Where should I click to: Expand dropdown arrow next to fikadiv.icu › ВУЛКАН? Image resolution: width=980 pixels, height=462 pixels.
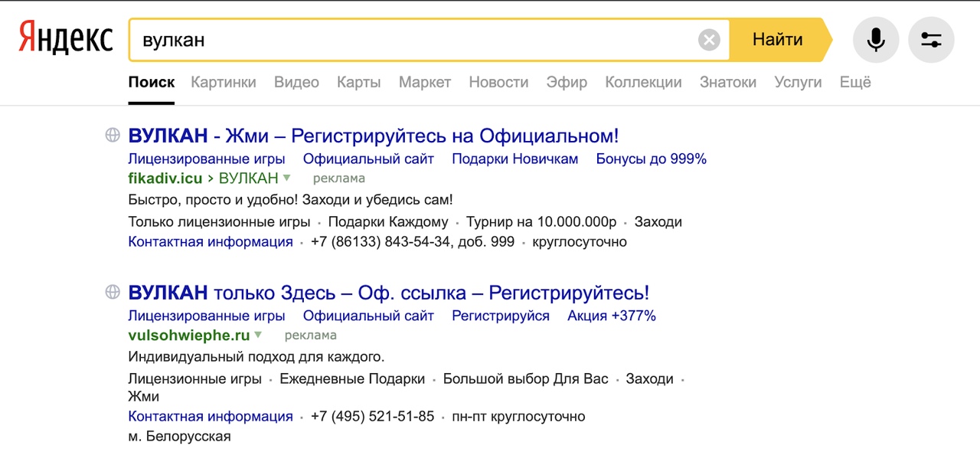pos(287,178)
